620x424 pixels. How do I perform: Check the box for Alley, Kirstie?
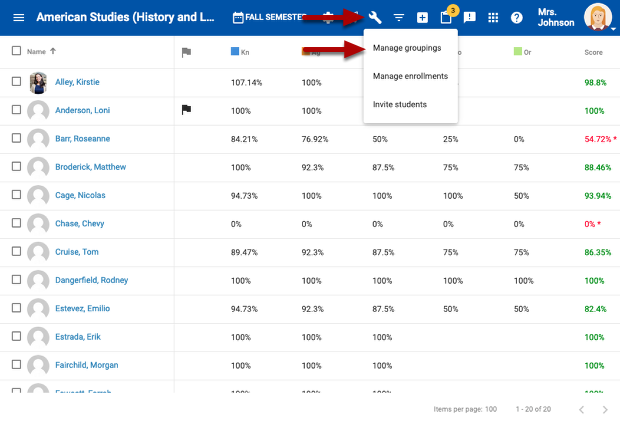point(16,82)
